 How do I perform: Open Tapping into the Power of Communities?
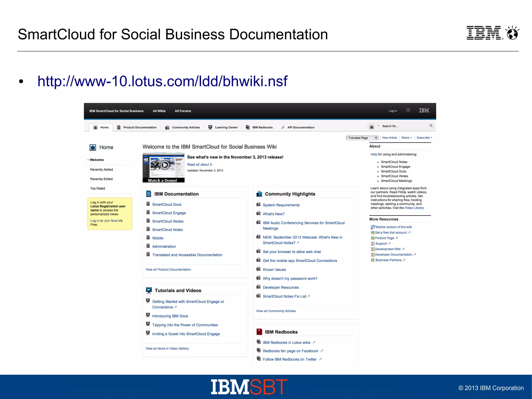coord(185,325)
